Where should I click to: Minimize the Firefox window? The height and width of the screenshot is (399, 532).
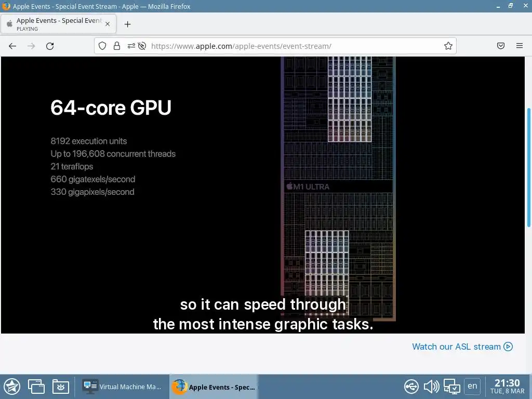tap(498, 6)
